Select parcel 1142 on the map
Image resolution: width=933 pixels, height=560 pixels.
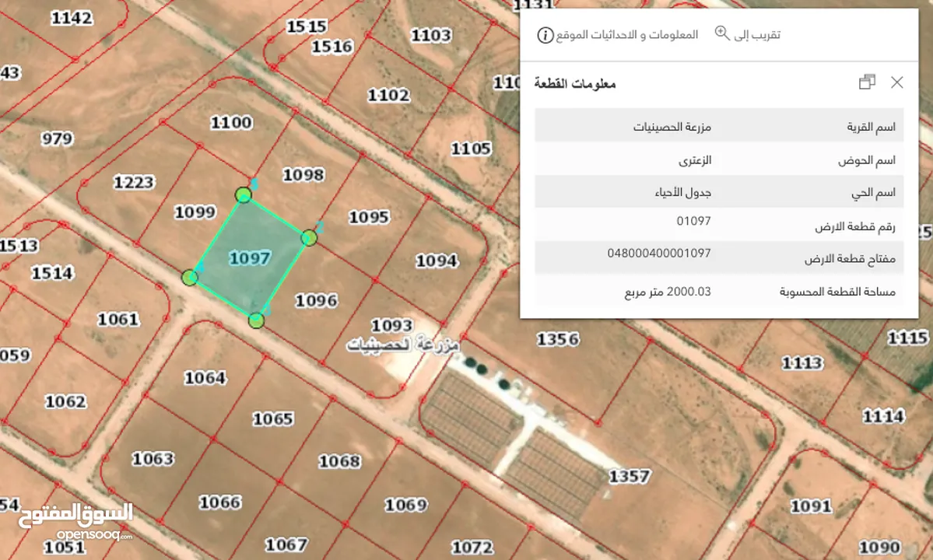click(72, 19)
